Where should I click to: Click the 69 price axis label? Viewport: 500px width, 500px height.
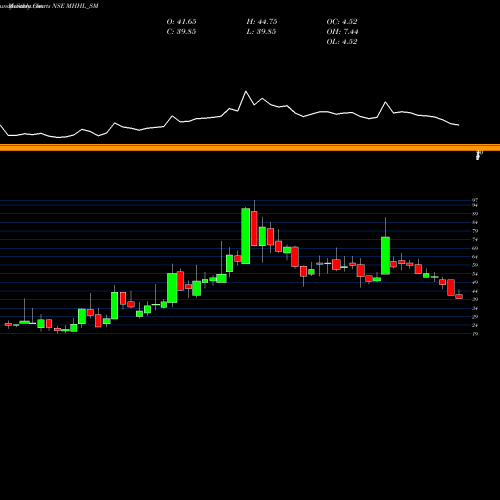coord(475,248)
